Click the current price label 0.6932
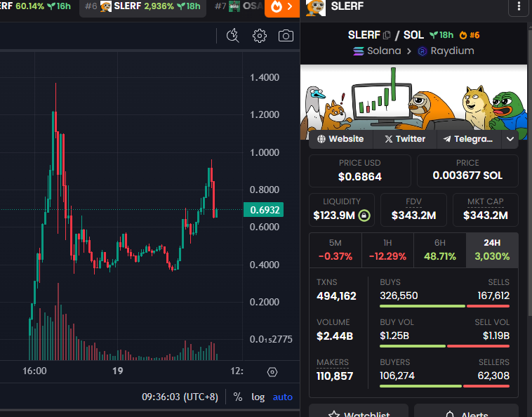 [x=264, y=210]
